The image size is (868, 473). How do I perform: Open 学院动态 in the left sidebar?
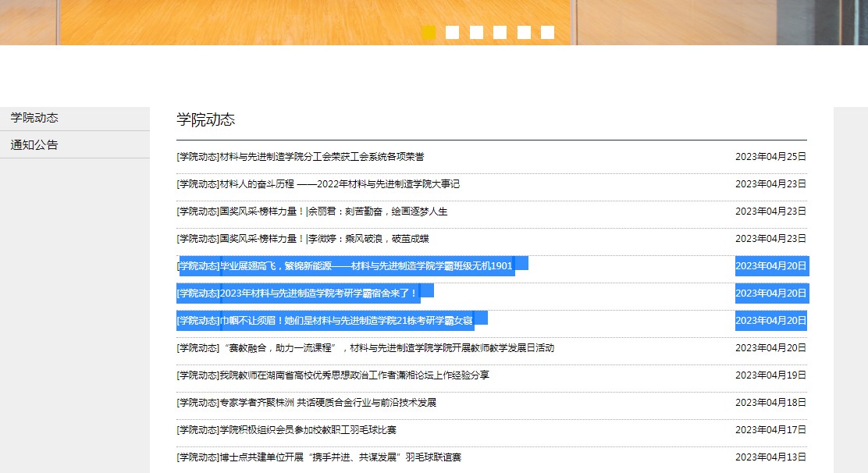point(34,118)
